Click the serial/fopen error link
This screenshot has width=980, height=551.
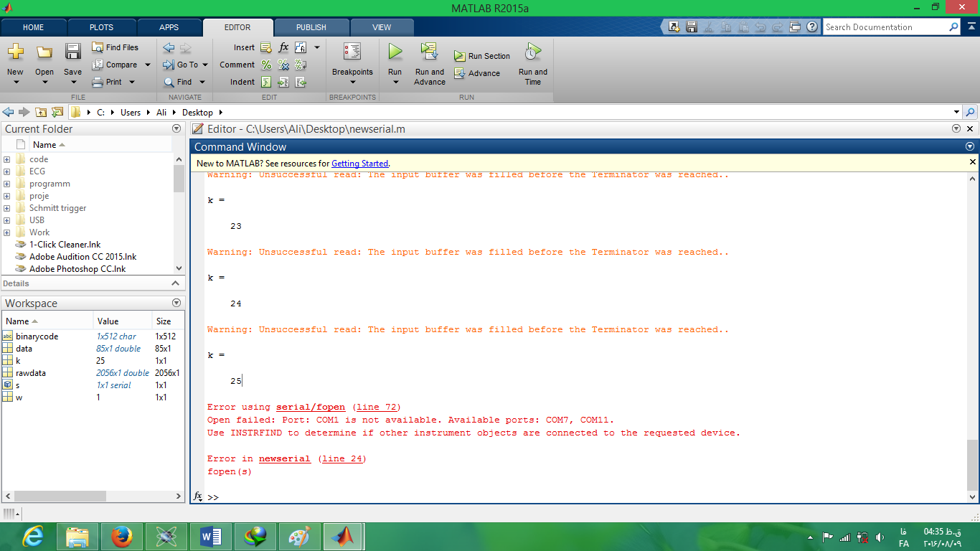pos(311,408)
